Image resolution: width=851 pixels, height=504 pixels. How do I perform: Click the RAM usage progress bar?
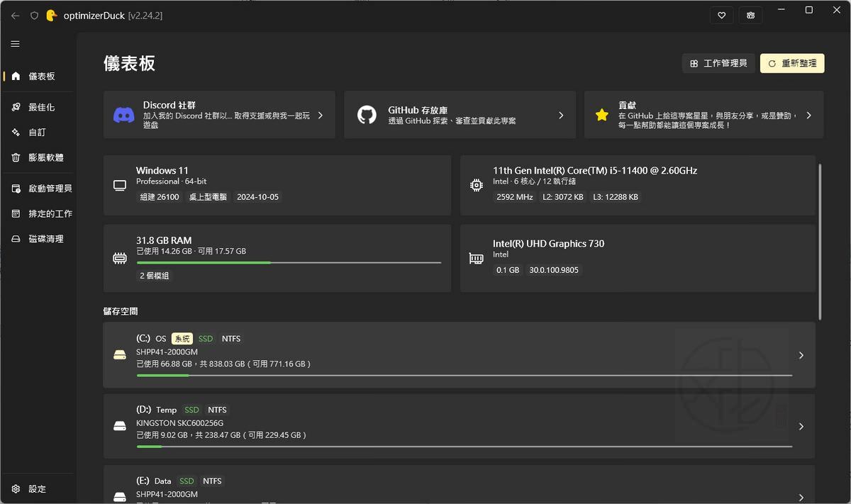[289, 262]
